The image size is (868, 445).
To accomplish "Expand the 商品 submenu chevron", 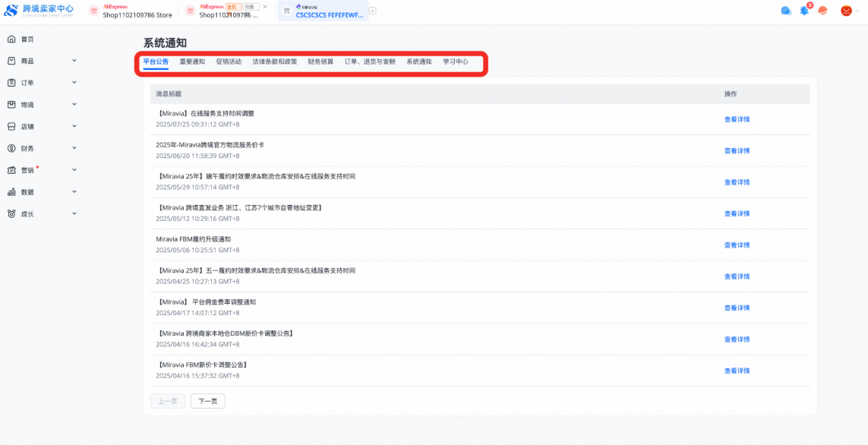I will coord(74,61).
